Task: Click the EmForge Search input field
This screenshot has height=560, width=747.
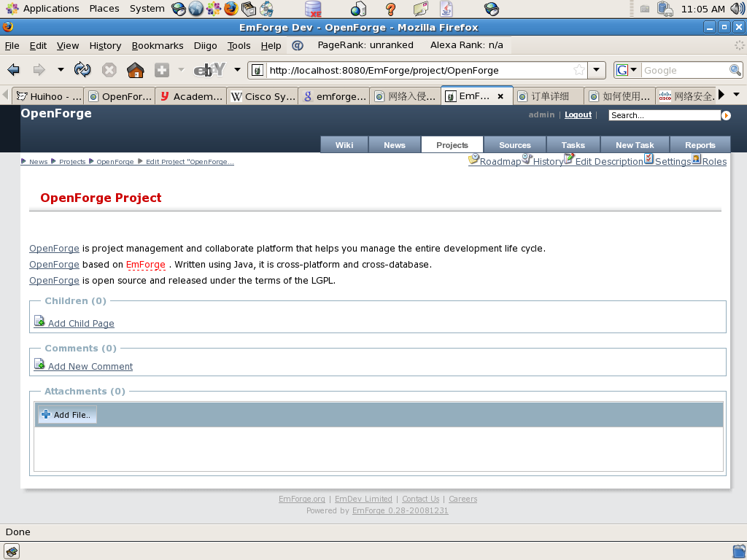Action: tap(664, 115)
